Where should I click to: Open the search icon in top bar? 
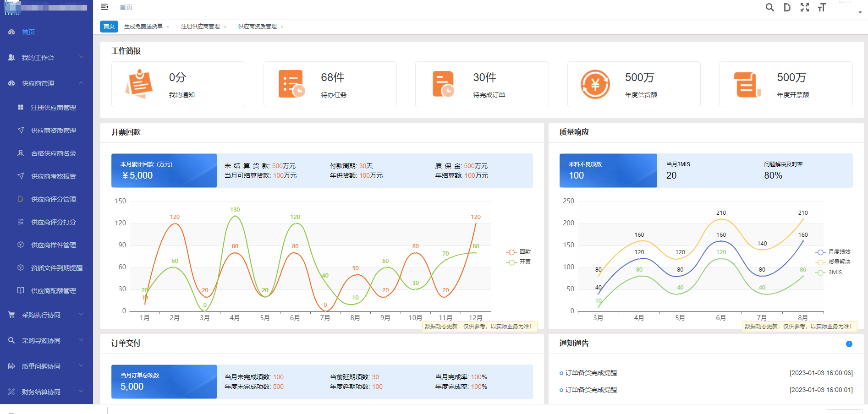(770, 7)
